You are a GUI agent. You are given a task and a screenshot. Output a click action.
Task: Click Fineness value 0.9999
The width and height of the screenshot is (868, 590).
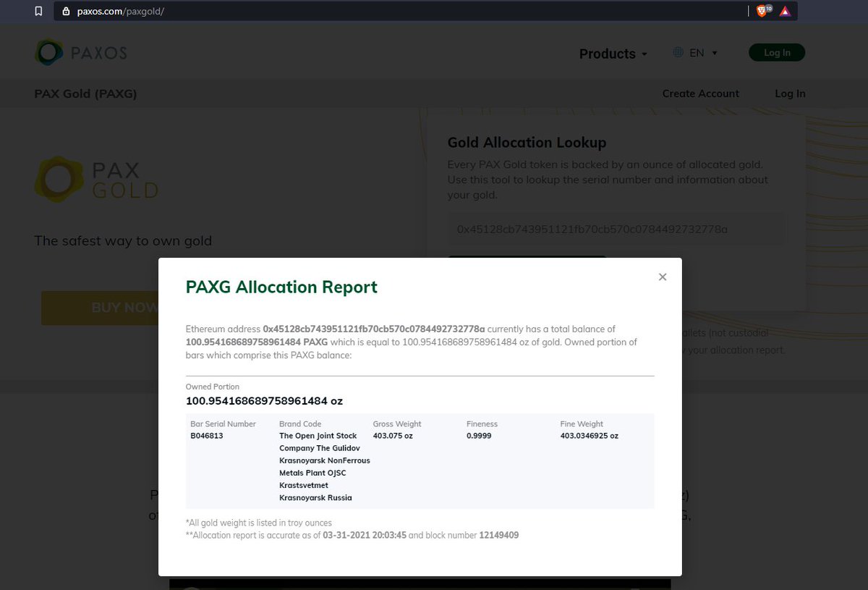[479, 436]
